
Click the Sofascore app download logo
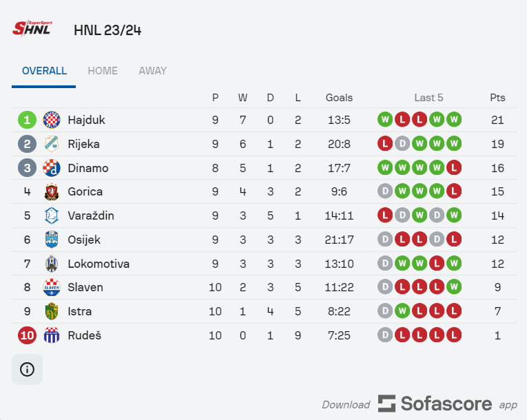[435, 403]
